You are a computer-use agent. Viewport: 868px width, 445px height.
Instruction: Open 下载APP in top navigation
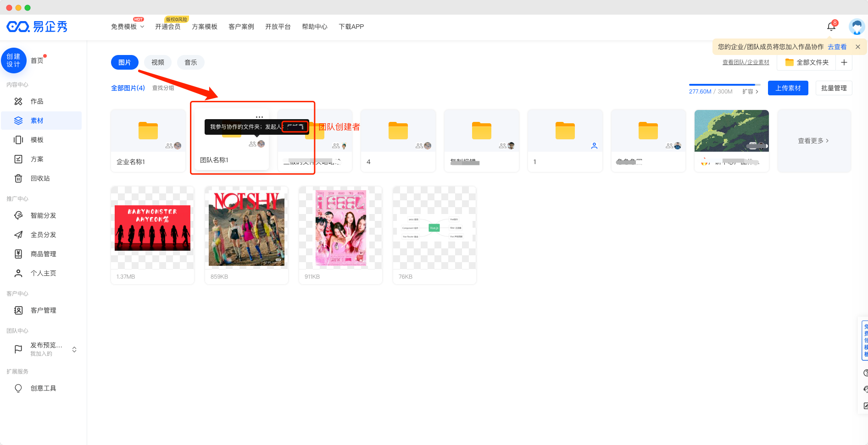coord(351,27)
